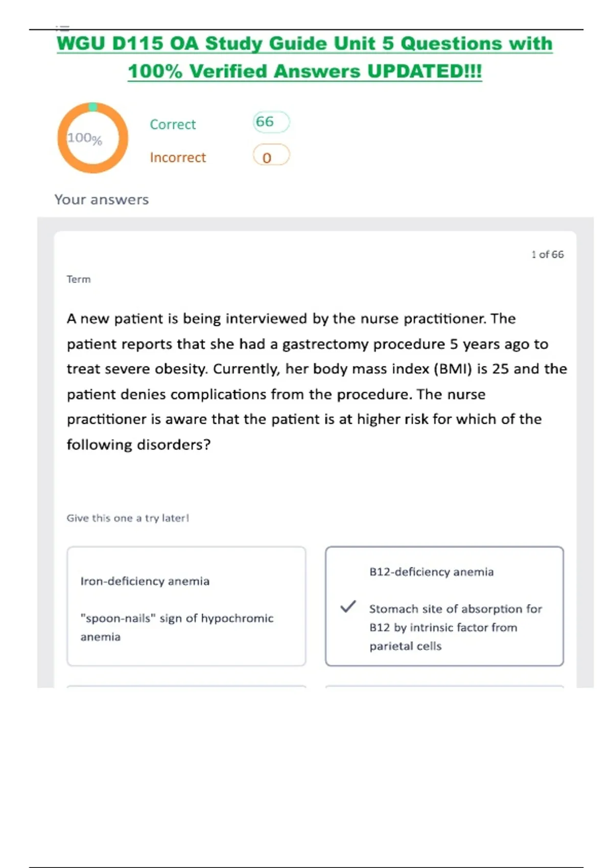
Task: Click the partially visible answer card at bottom left
Action: (186, 686)
